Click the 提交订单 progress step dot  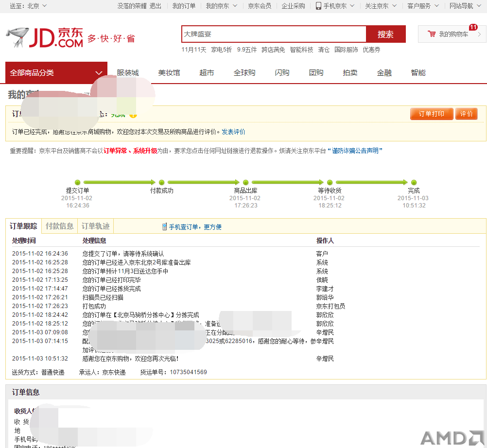click(x=78, y=182)
